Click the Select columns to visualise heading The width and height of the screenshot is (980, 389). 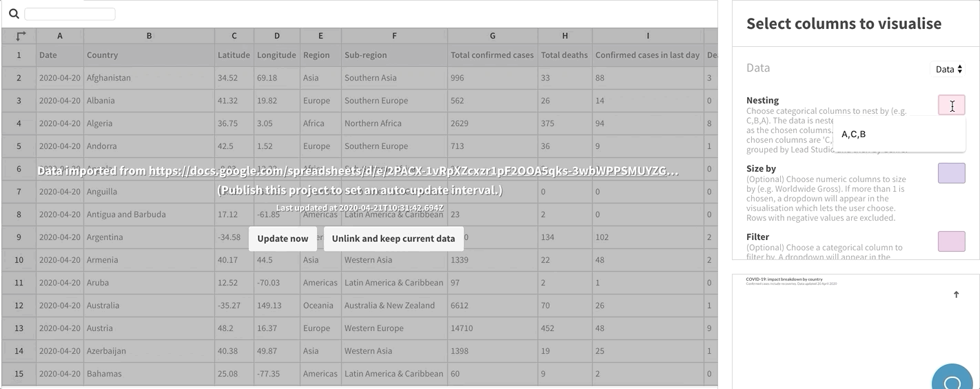pyautogui.click(x=844, y=23)
